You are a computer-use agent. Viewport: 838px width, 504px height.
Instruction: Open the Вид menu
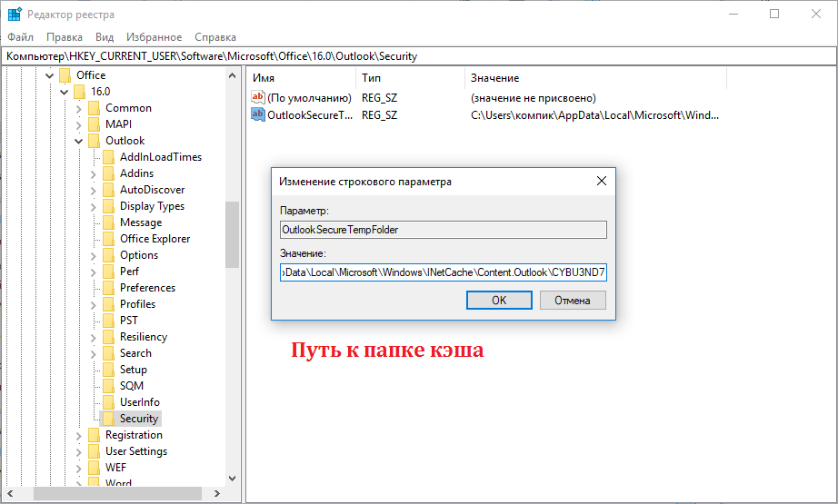point(105,37)
